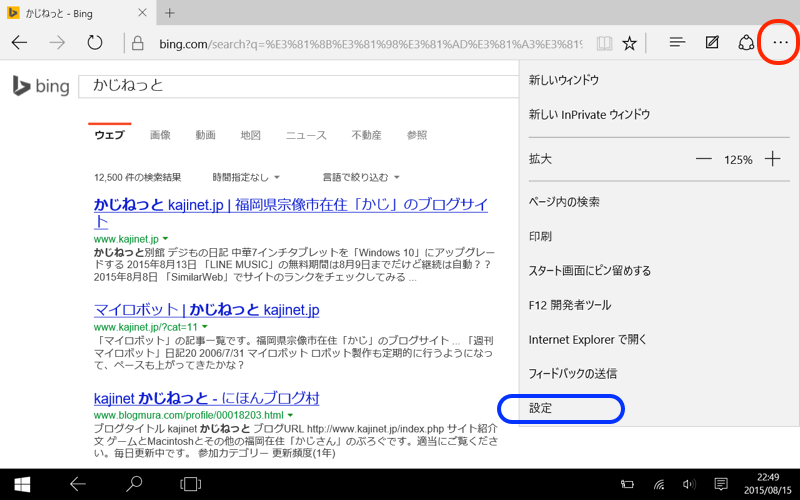Switch to the 画像 search tab
The width and height of the screenshot is (800, 500).
click(160, 135)
